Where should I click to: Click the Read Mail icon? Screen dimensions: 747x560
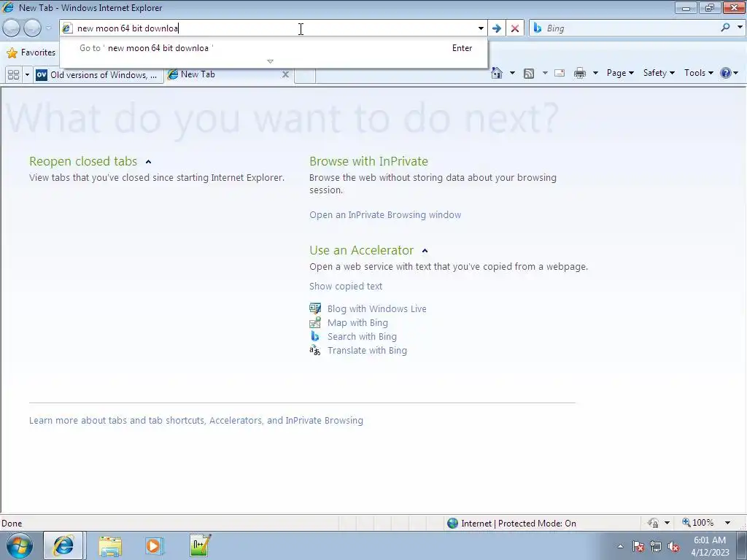(560, 73)
